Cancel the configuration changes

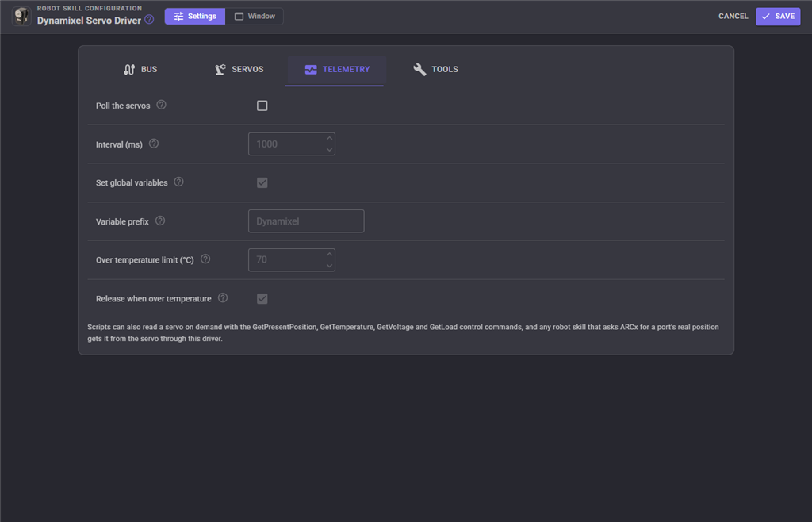(x=733, y=16)
